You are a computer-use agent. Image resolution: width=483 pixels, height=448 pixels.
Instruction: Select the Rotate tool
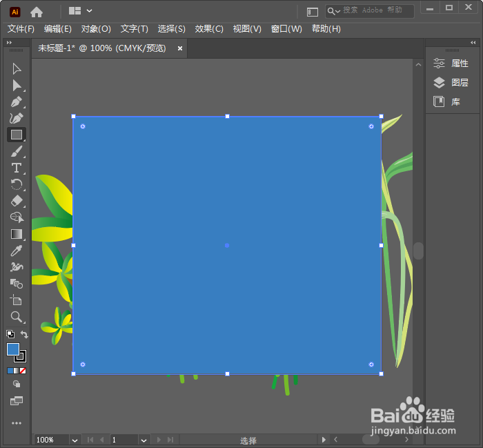(x=17, y=184)
